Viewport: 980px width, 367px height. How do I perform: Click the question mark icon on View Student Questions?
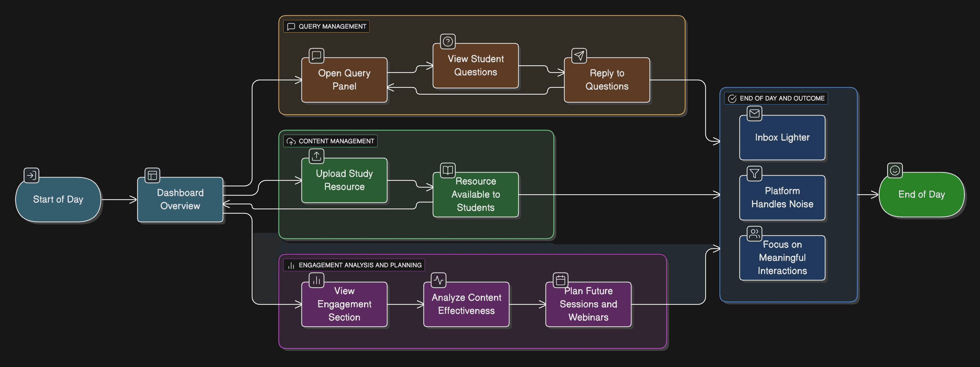pyautogui.click(x=448, y=42)
